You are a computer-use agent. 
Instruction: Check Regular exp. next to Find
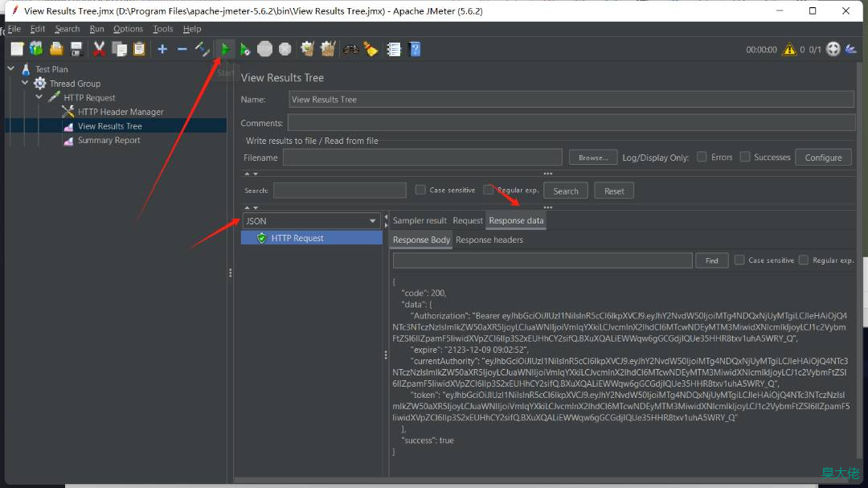click(x=804, y=260)
